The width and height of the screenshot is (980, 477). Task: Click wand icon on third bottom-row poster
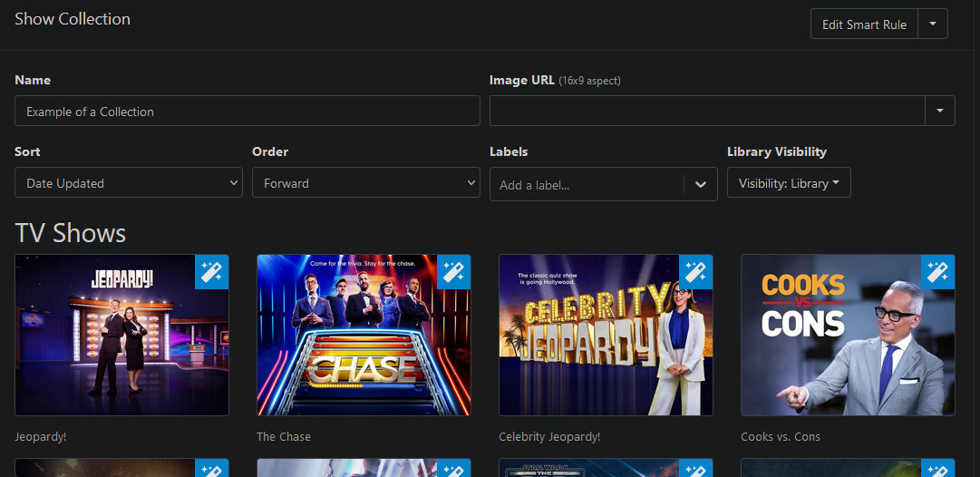point(695,469)
